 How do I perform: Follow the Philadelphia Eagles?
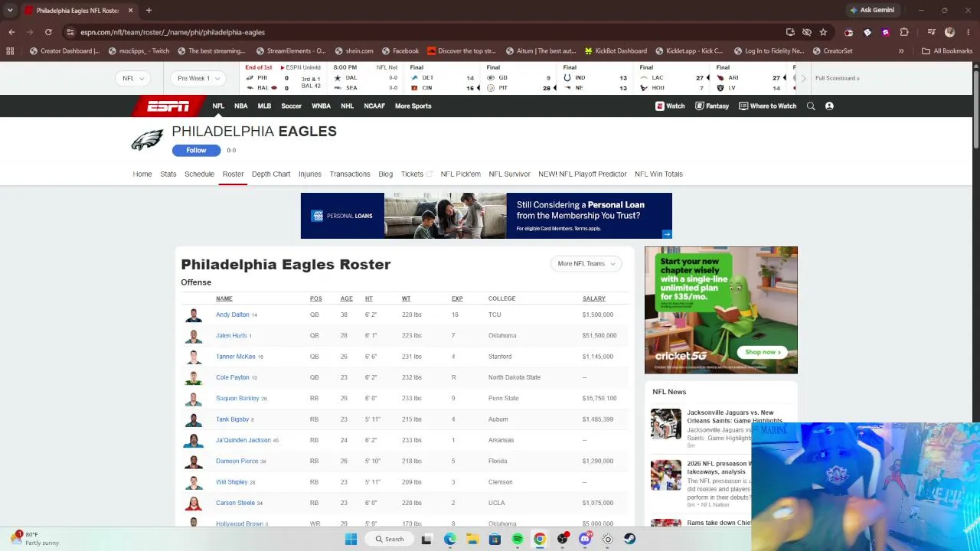click(x=196, y=151)
